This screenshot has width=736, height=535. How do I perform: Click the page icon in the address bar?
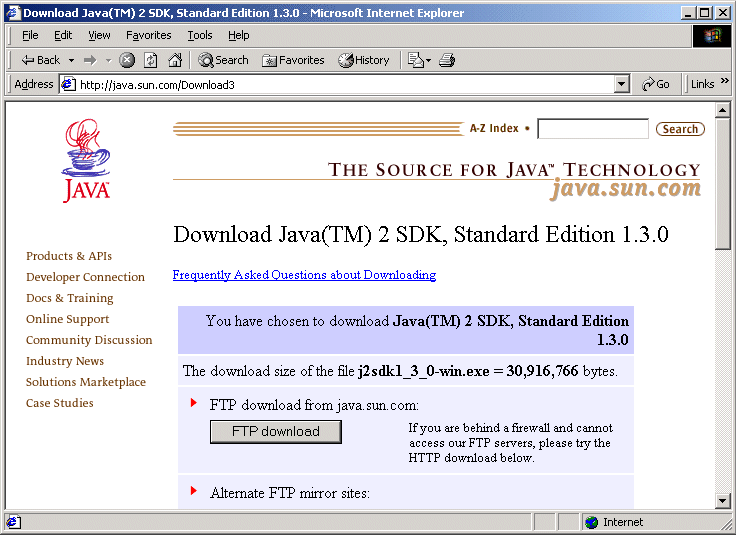(69, 84)
